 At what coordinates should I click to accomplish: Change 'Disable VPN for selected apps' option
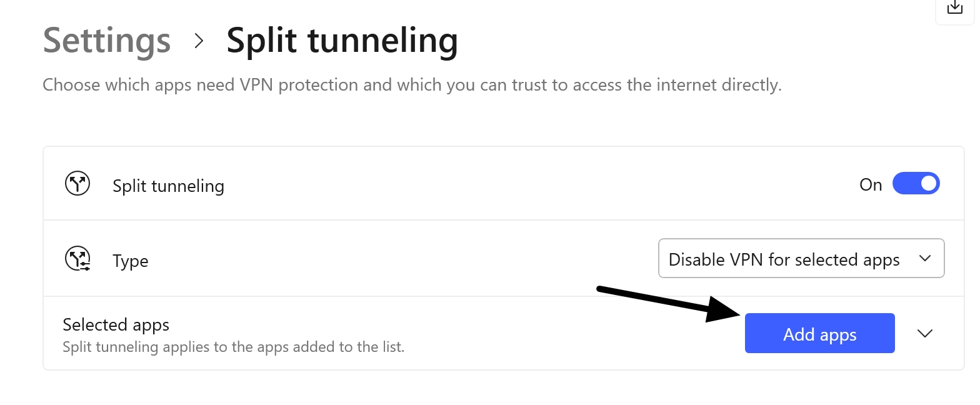coord(801,258)
